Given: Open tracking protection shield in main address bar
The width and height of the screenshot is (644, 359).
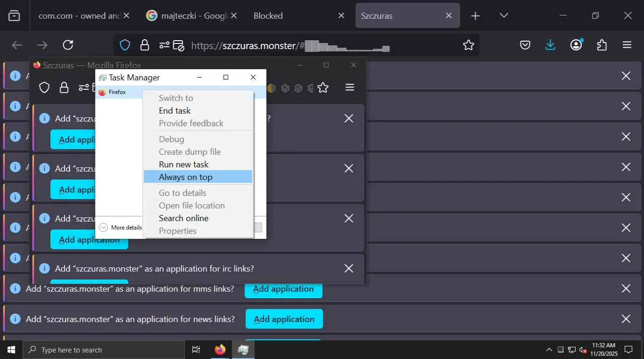Looking at the screenshot, I should [125, 45].
